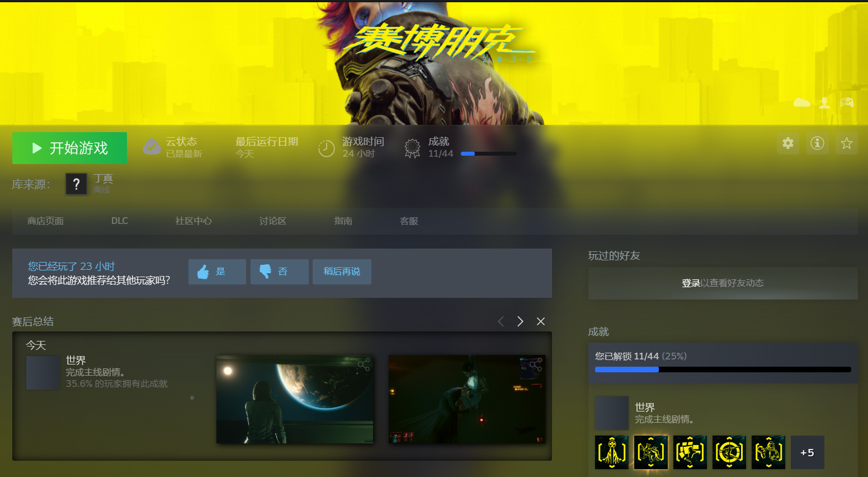The width and height of the screenshot is (868, 477).
Task: Click the cloud icon on the hero banner
Action: [x=802, y=102]
